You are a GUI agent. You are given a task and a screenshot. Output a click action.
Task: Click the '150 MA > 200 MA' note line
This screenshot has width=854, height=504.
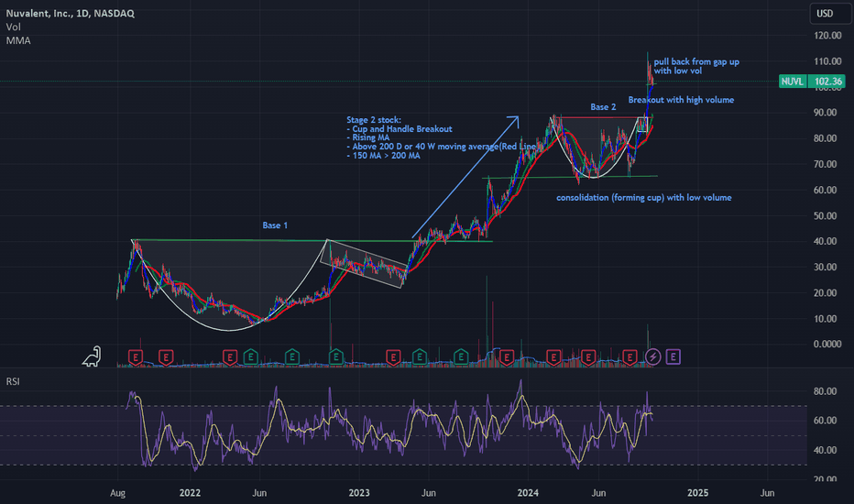pyautogui.click(x=383, y=156)
